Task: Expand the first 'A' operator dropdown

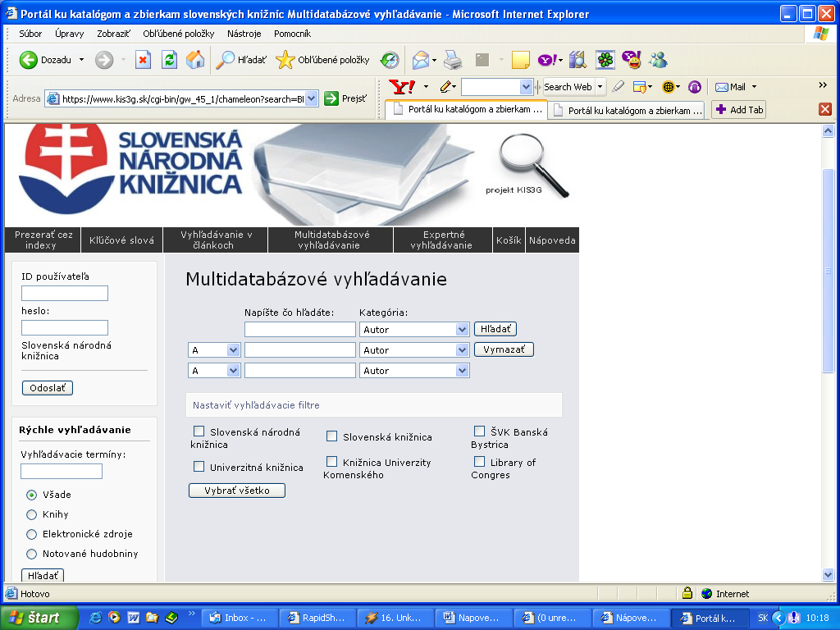Action: coord(233,350)
